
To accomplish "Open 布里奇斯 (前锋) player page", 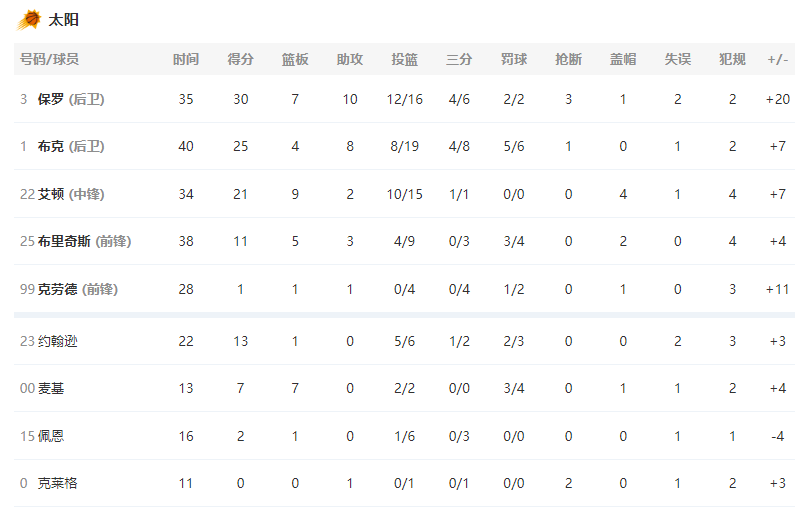I will click(84, 241).
